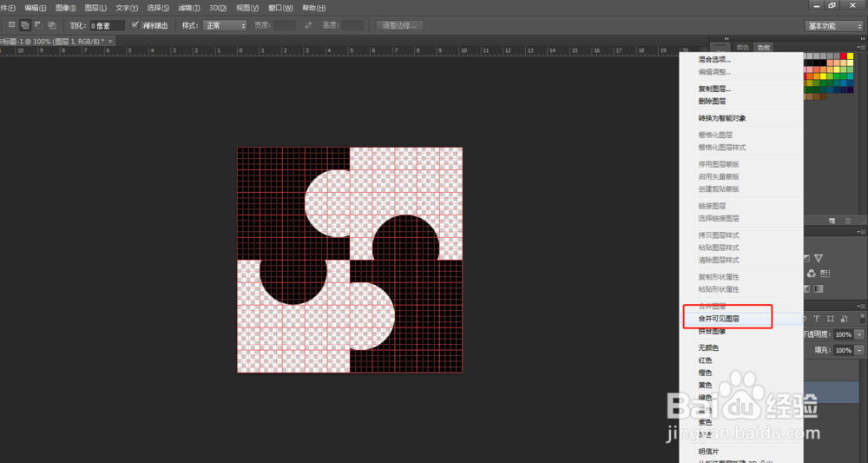
Task: Collapse the right panel group double arrows
Action: (x=863, y=39)
